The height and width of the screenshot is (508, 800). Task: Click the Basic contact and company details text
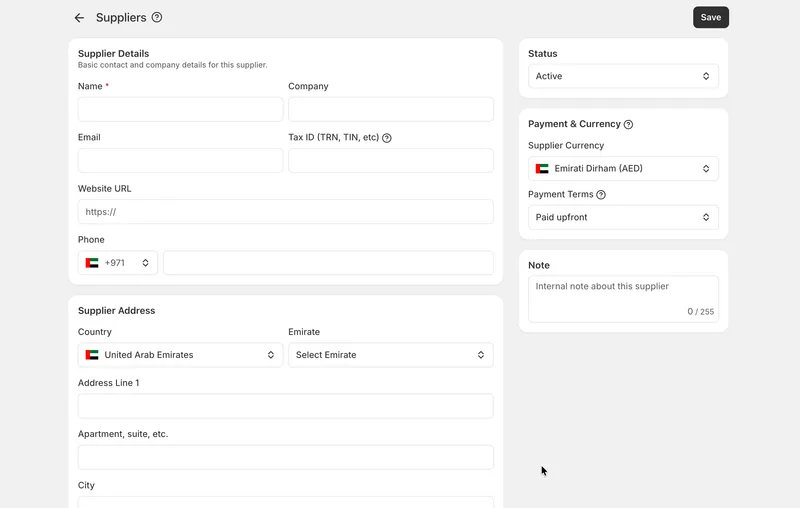click(172, 65)
